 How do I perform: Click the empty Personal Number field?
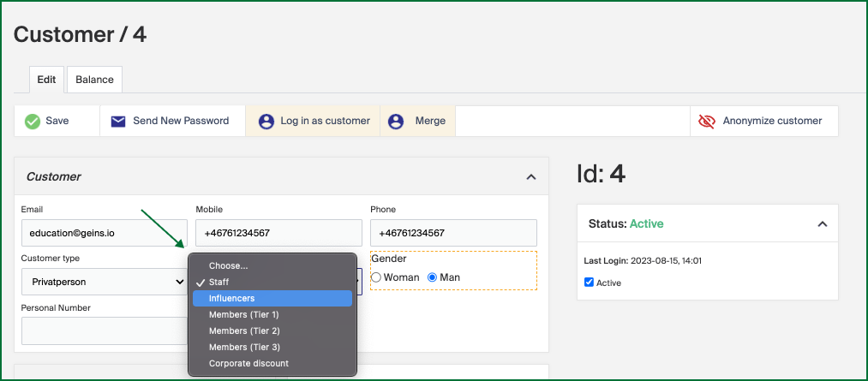105,331
